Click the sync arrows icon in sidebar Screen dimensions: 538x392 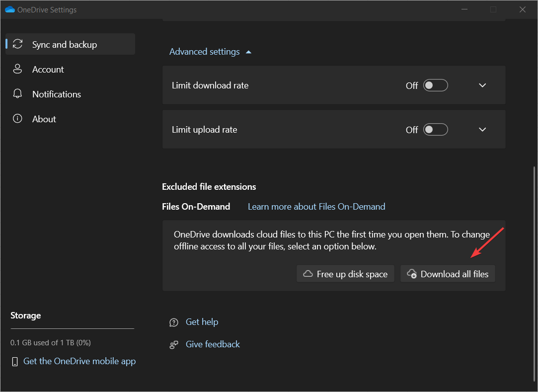point(18,44)
